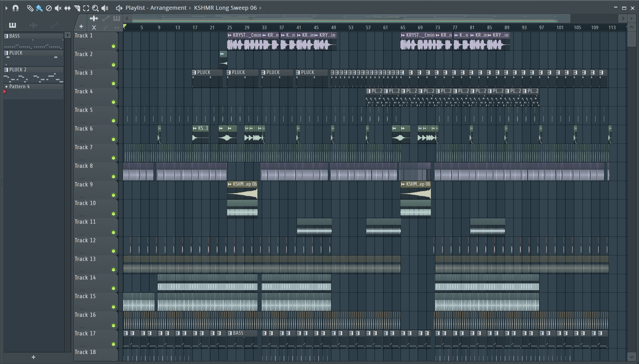Click bar 33 on the timeline ruler

(264, 27)
